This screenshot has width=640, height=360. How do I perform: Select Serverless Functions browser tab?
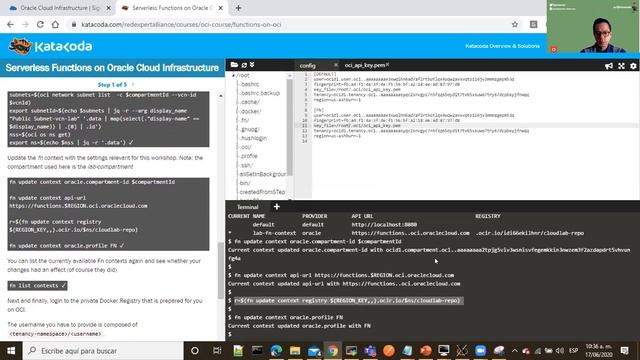[172, 8]
